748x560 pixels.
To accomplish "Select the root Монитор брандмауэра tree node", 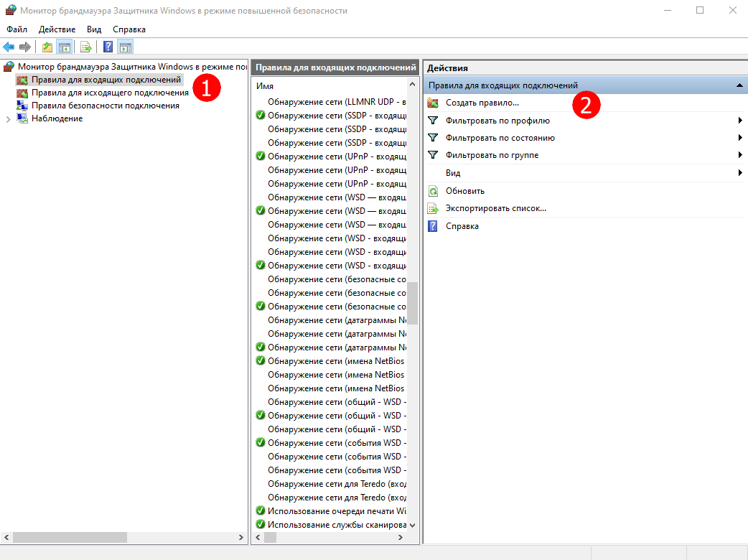I will [132, 67].
